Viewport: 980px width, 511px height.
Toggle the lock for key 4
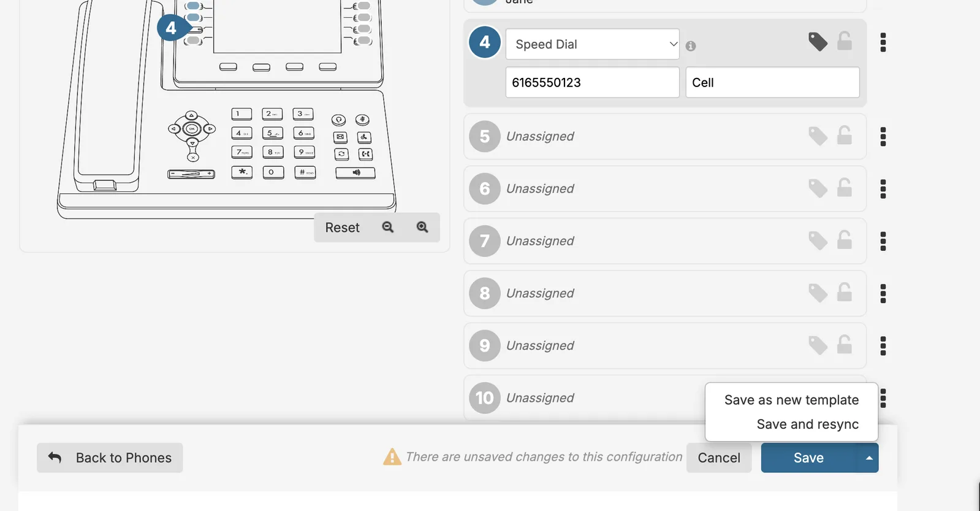coord(845,41)
